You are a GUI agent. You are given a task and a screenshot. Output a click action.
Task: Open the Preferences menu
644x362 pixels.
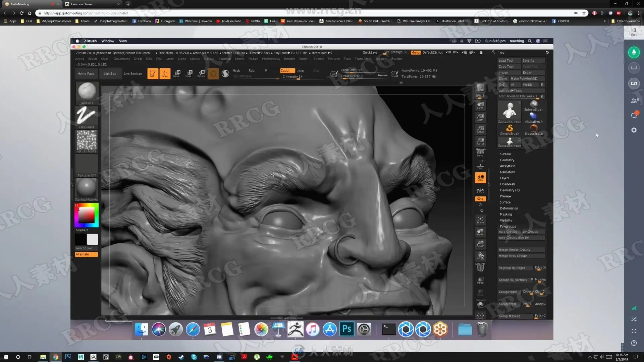(271, 59)
